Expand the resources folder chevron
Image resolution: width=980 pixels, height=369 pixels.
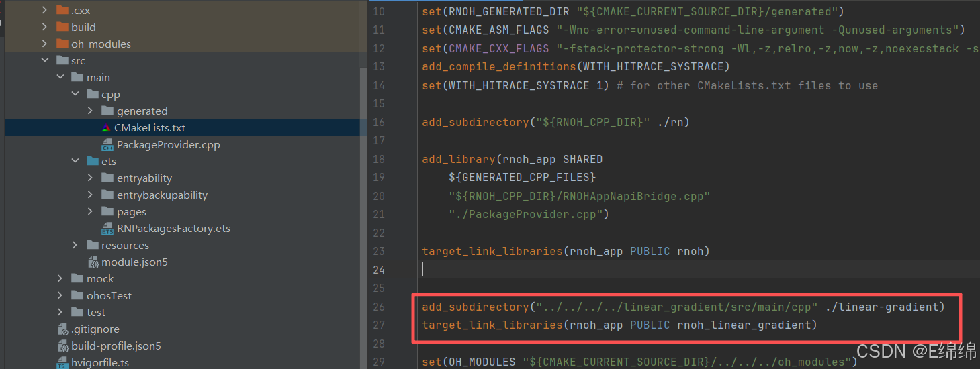pos(75,245)
